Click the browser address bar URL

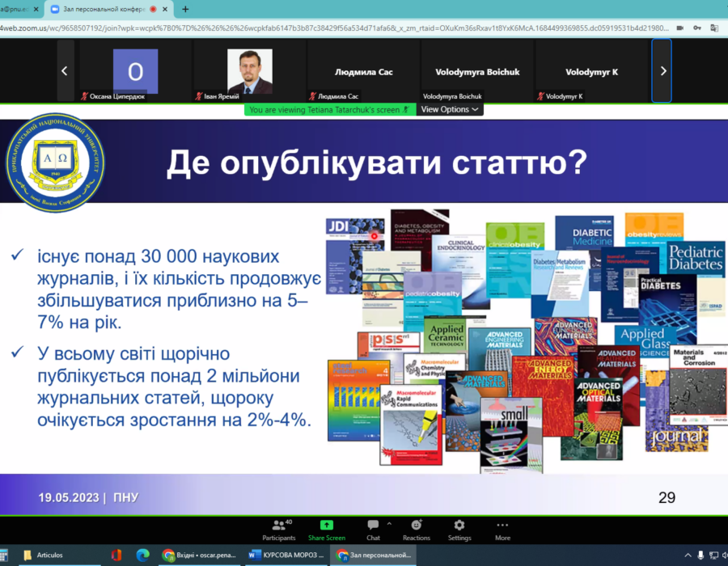coord(324,27)
